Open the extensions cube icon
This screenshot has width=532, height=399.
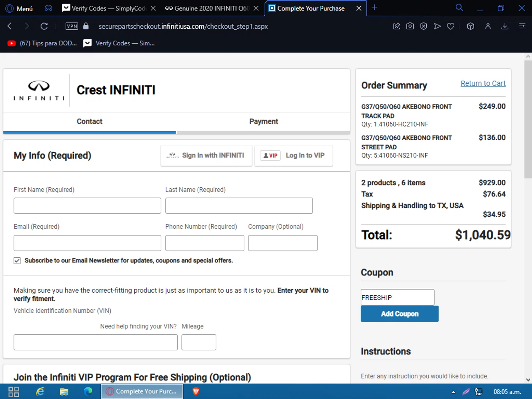coord(471,26)
